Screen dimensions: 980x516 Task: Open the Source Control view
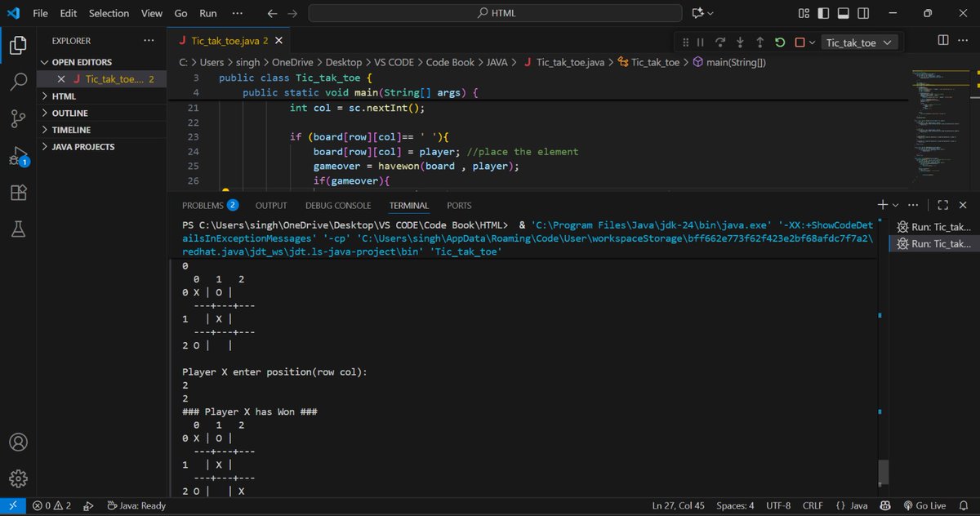(18, 118)
